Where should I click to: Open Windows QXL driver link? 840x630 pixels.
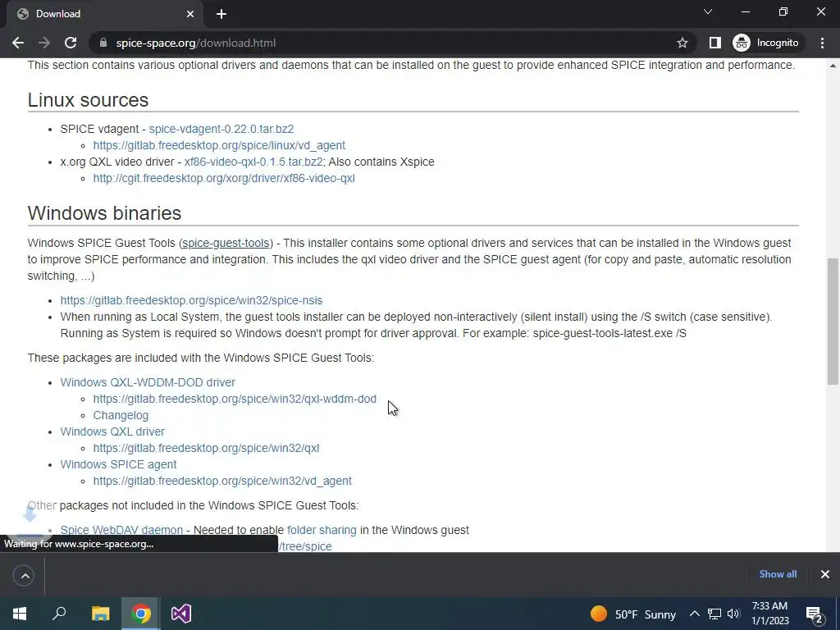tap(112, 431)
